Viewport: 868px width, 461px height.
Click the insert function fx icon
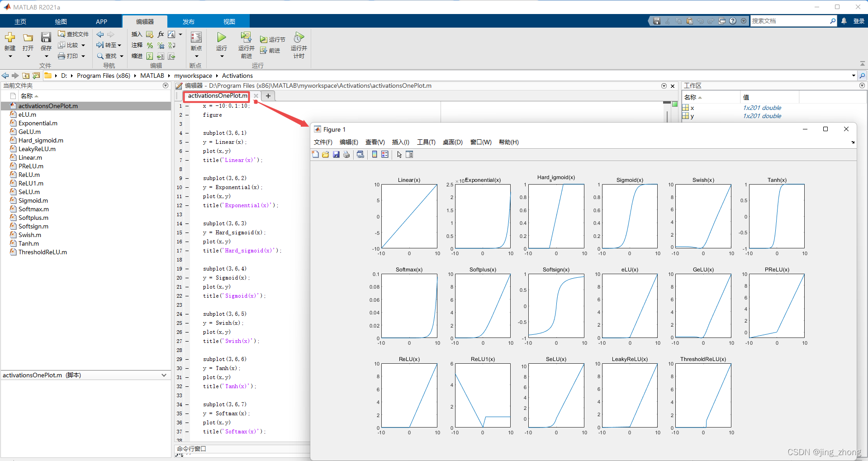161,34
